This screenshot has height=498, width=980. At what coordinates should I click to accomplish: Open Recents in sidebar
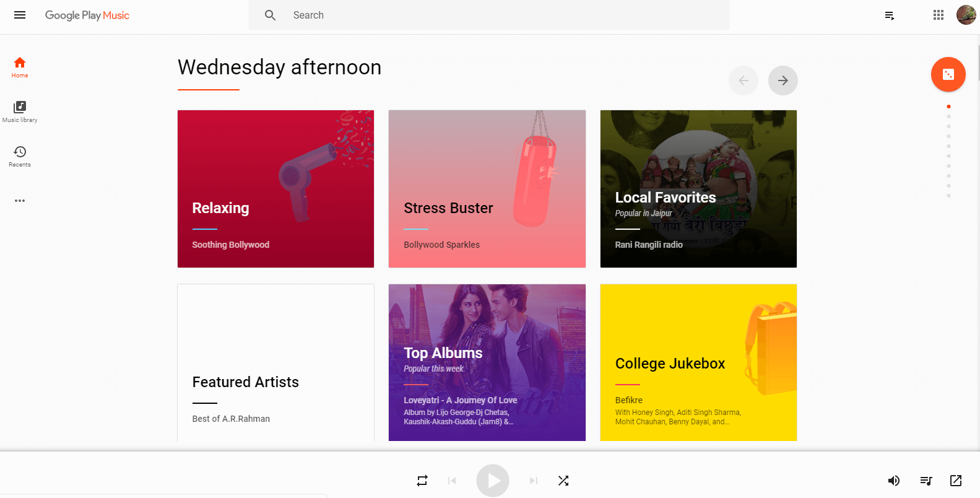point(20,156)
